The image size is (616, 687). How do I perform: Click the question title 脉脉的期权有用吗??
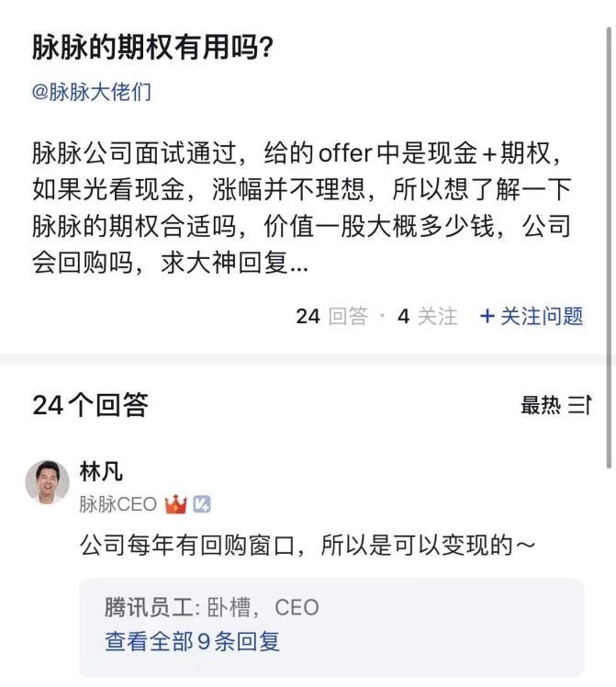click(x=151, y=48)
